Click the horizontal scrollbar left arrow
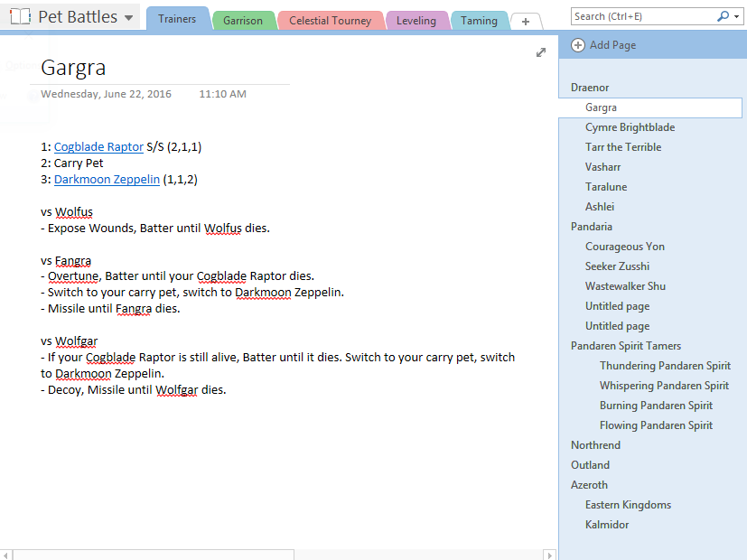 [6, 555]
